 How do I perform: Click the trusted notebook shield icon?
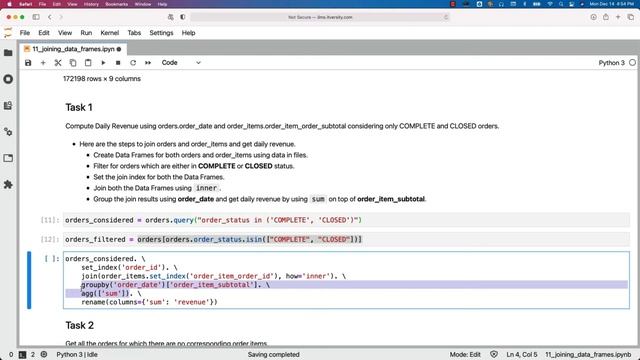[x=493, y=355]
